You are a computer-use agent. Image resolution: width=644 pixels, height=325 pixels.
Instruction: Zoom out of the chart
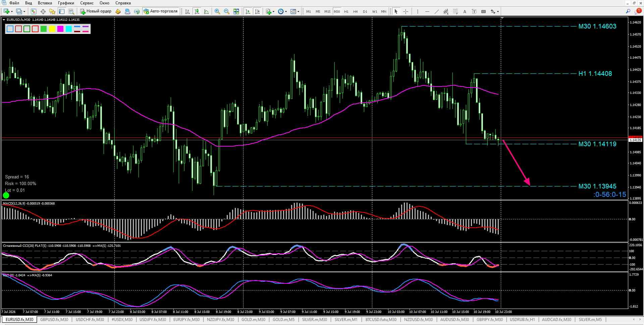[227, 11]
